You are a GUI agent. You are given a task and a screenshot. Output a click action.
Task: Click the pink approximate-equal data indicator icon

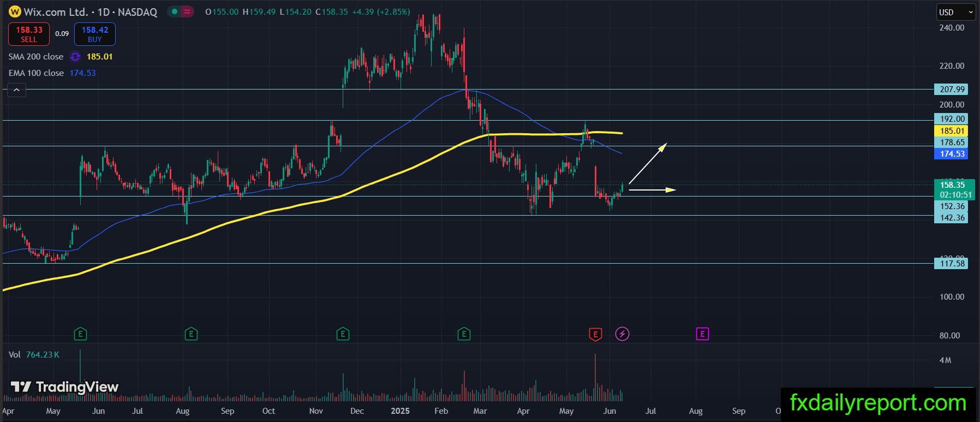pos(188,11)
